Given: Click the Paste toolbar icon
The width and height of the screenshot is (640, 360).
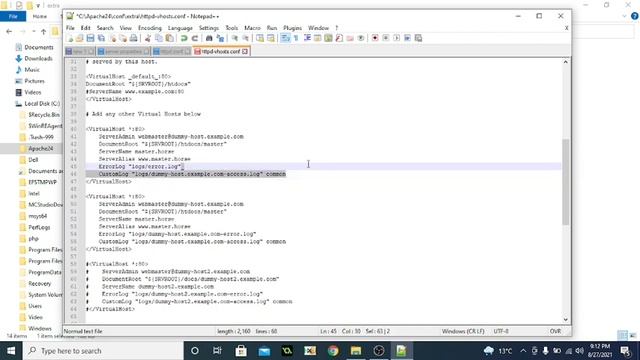Looking at the screenshot, I should pyautogui.click(x=169, y=38).
